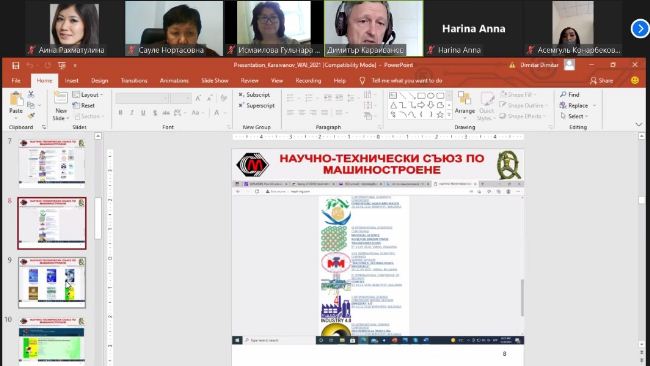Click the Save icon in title bar
This screenshot has height=366, width=650.
(x=16, y=65)
